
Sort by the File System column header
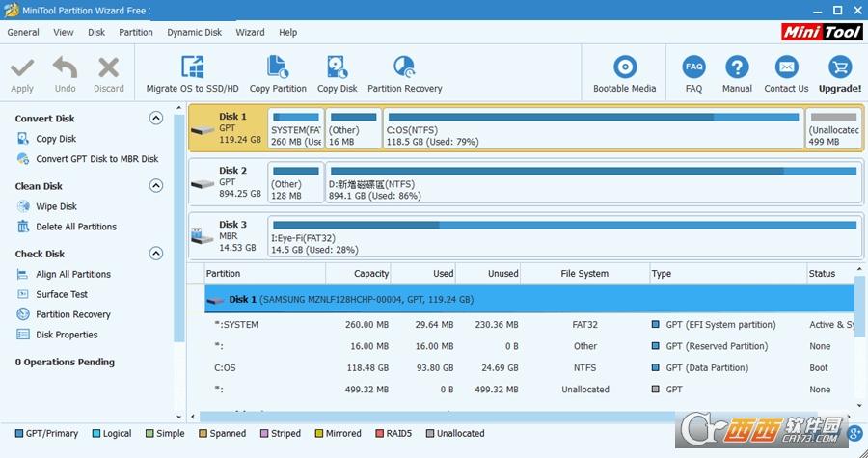(x=584, y=274)
